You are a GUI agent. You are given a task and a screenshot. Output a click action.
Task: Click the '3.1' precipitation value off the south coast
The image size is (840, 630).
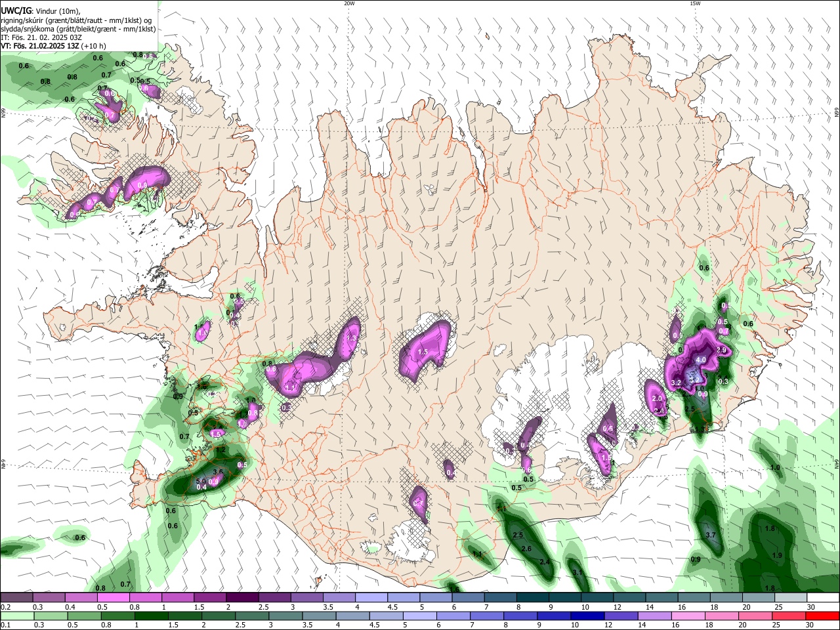[x=577, y=573]
